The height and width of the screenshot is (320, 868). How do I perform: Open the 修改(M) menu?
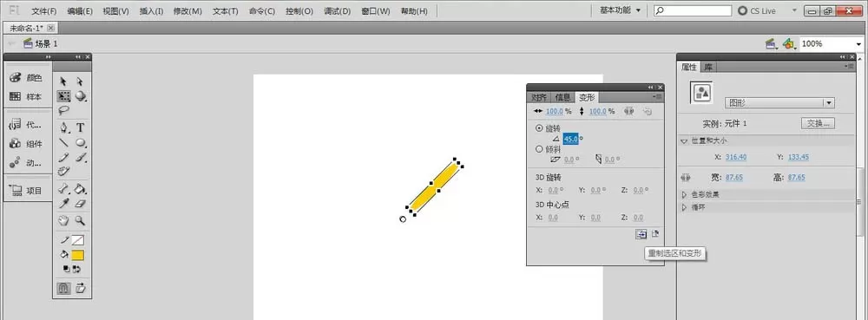(x=187, y=11)
